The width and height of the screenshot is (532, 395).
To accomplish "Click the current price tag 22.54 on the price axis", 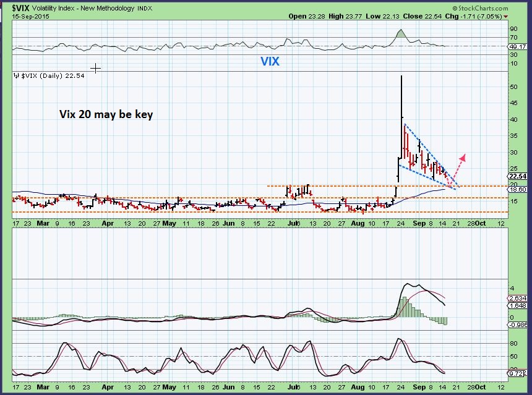I will click(518, 176).
